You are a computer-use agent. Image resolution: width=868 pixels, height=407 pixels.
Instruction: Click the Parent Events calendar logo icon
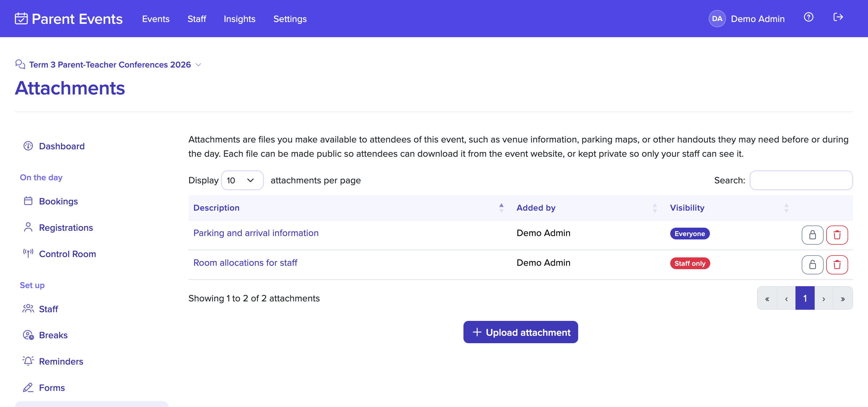coord(21,19)
